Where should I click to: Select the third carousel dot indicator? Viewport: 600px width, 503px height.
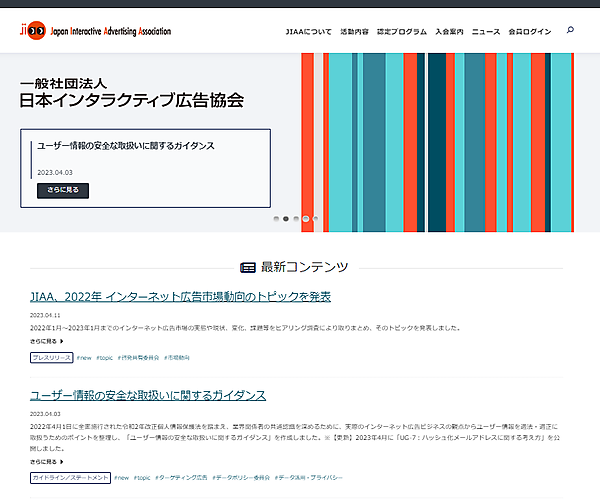[296, 218]
